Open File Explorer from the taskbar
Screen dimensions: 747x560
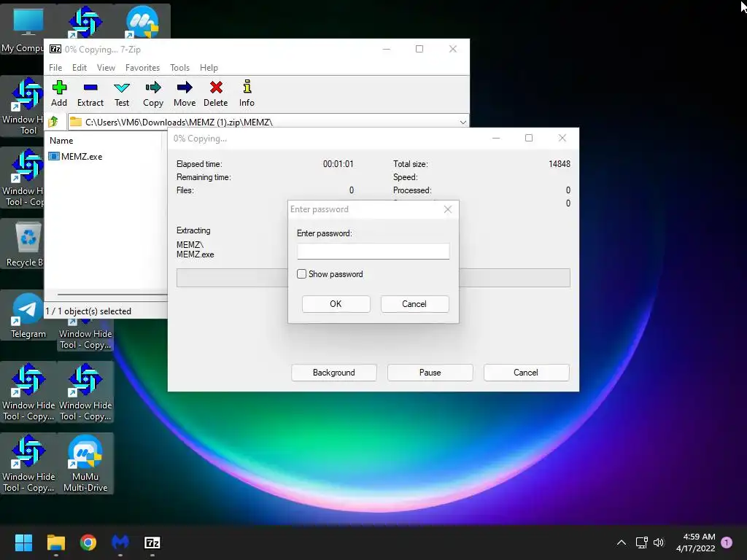[x=55, y=542]
